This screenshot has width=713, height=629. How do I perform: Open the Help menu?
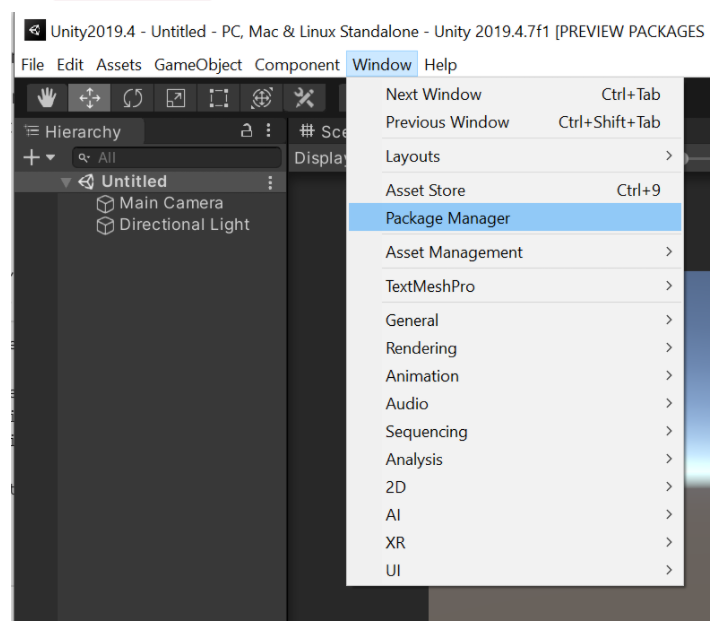tap(441, 65)
